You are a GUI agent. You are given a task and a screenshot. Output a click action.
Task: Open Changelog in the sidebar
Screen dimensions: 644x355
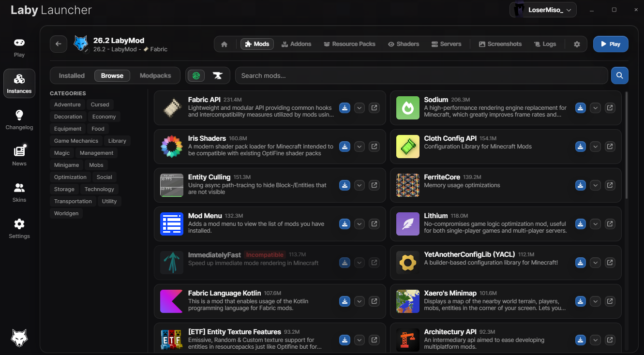(19, 120)
